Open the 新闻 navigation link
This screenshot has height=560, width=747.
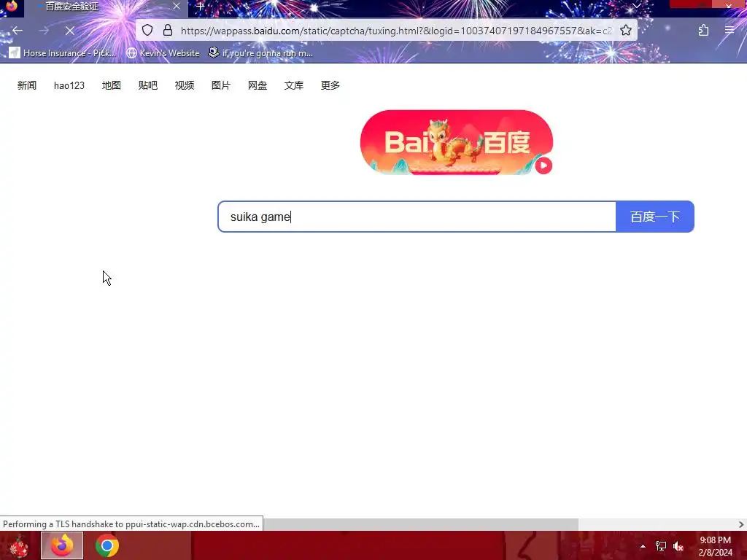(27, 85)
